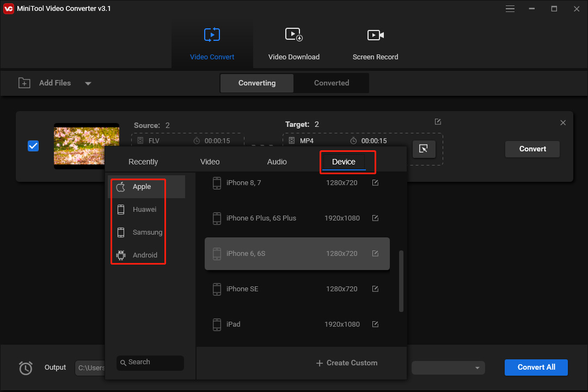Viewport: 588px width, 392px height.
Task: Edit the iPad preset settings
Action: (375, 324)
